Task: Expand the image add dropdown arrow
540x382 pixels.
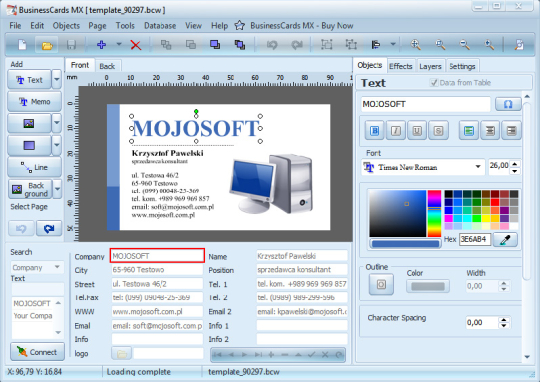Action: (56, 123)
